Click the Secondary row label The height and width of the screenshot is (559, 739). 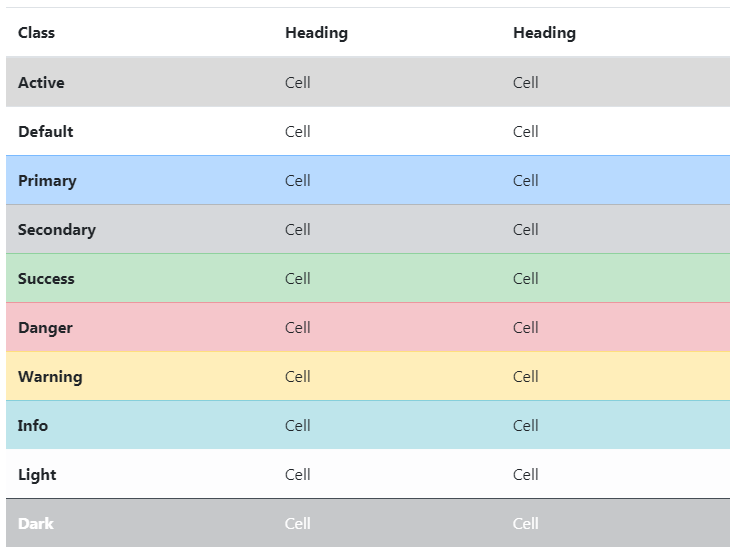[x=57, y=230]
